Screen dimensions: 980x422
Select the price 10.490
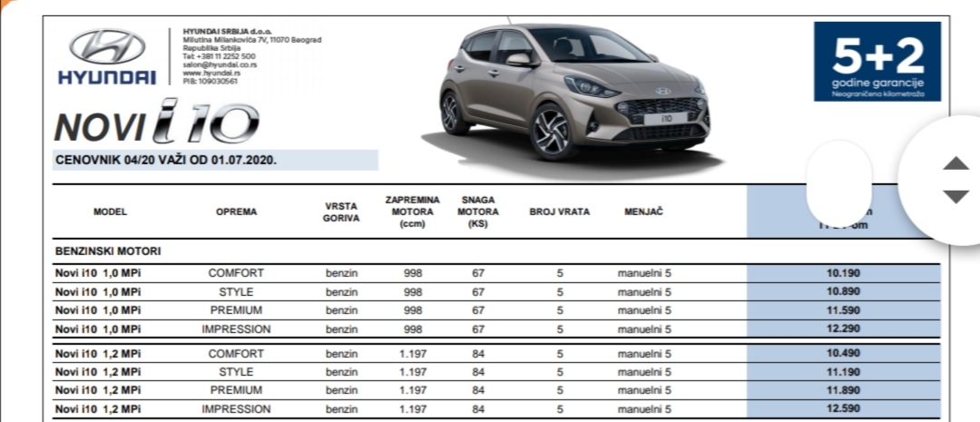click(x=843, y=353)
